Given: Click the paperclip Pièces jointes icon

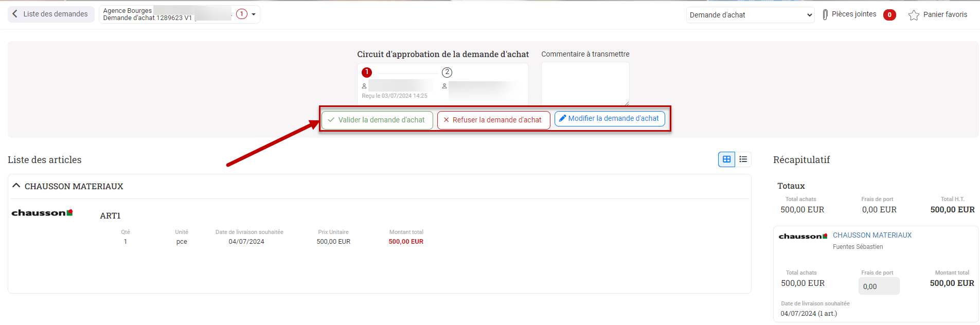Looking at the screenshot, I should tap(825, 15).
